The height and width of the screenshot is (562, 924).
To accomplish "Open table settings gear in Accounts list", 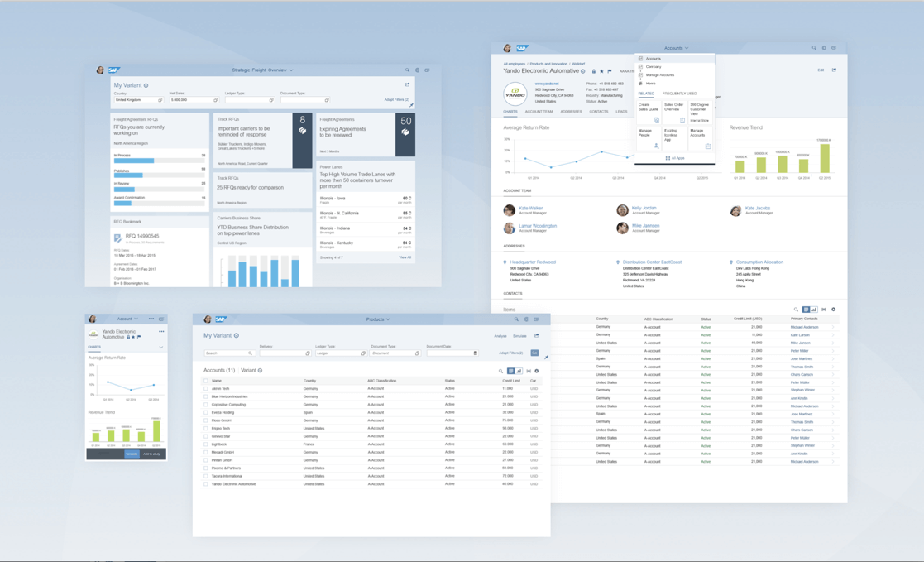I will click(536, 371).
